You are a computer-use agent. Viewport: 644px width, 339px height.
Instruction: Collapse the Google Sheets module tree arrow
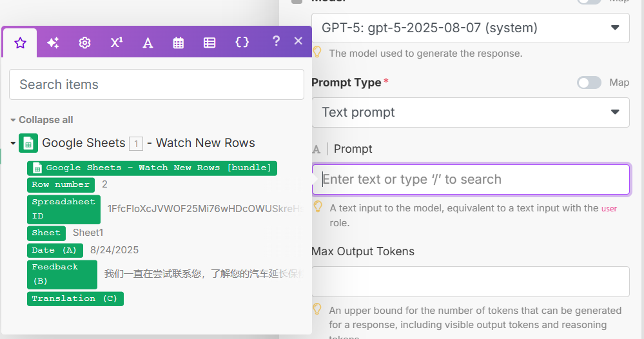tap(13, 143)
